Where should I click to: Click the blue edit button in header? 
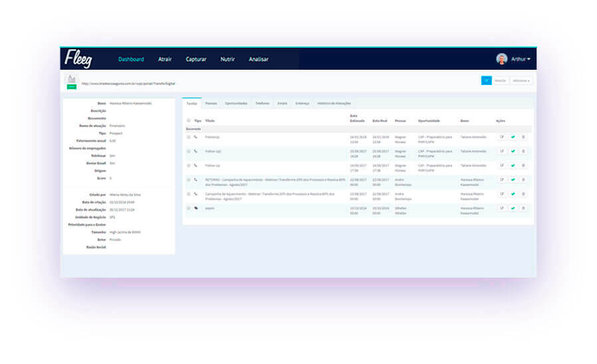tap(486, 80)
